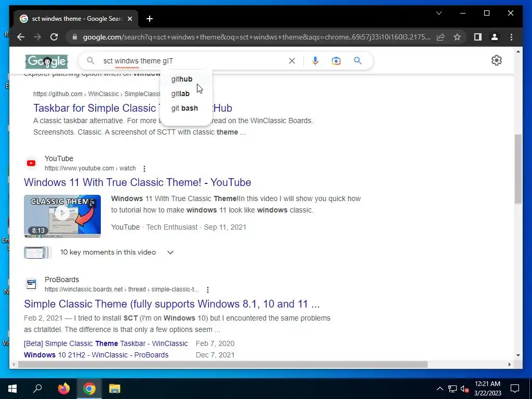This screenshot has height=399, width=532.
Task: Launch Firefox from taskbar
Action: coord(63,389)
